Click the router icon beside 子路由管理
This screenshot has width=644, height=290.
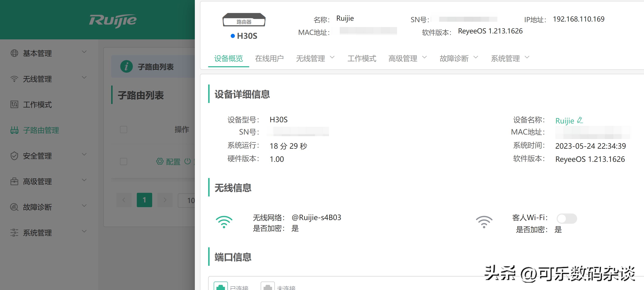[14, 130]
